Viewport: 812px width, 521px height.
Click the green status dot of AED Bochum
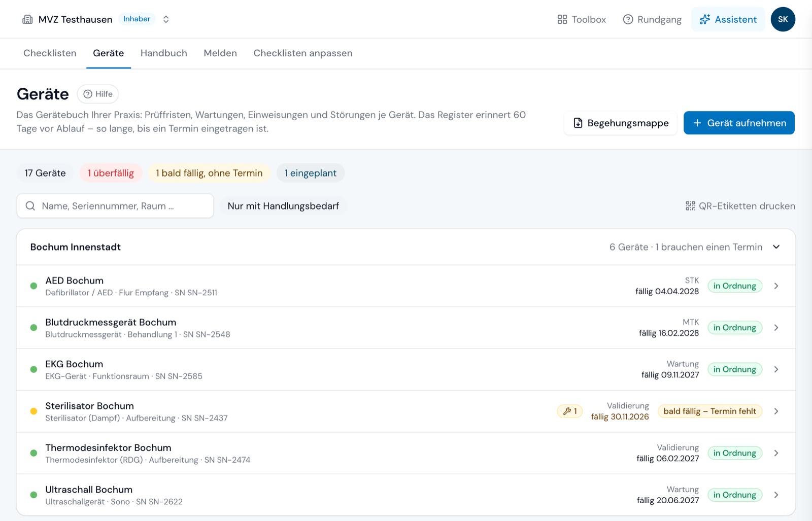click(x=33, y=286)
